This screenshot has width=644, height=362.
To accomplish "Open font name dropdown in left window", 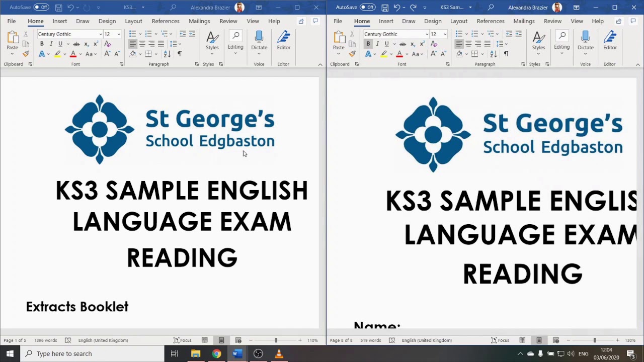I will pos(100,34).
